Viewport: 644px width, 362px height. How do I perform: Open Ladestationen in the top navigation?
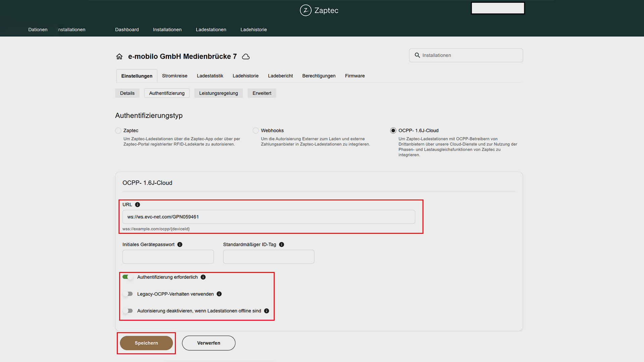pyautogui.click(x=211, y=29)
